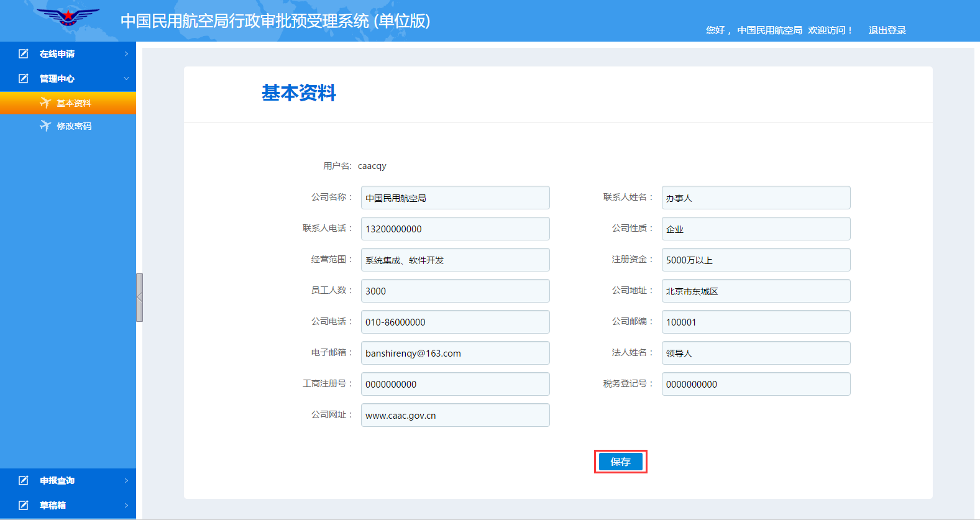The width and height of the screenshot is (980, 520).
Task: Click the 公司地址 input field
Action: click(756, 291)
